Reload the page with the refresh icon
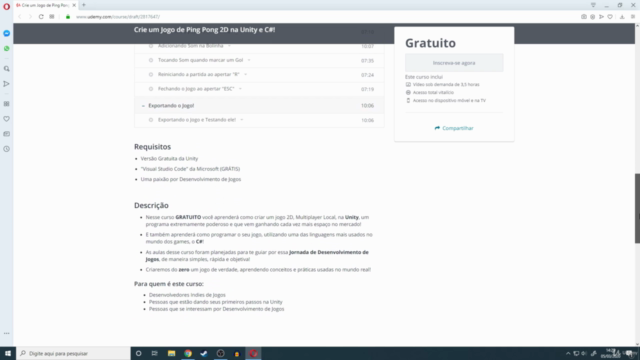This screenshot has height=360, width=640. tap(41, 17)
